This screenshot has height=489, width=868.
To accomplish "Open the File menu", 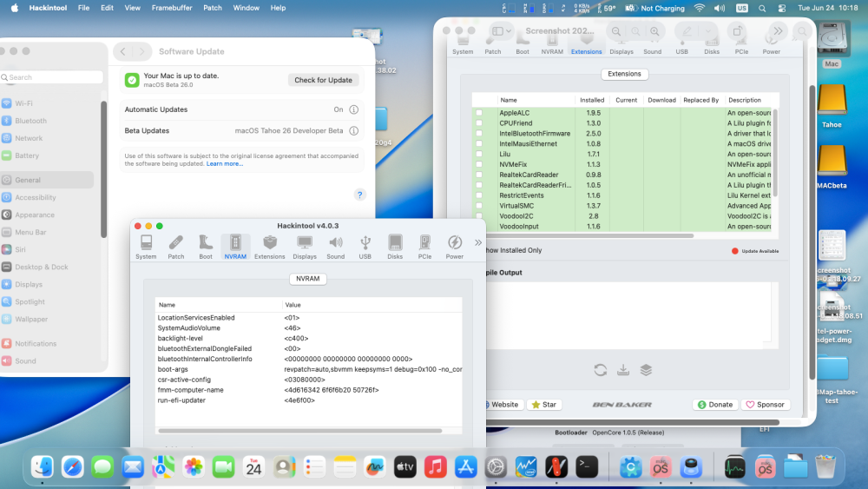I will coord(83,8).
